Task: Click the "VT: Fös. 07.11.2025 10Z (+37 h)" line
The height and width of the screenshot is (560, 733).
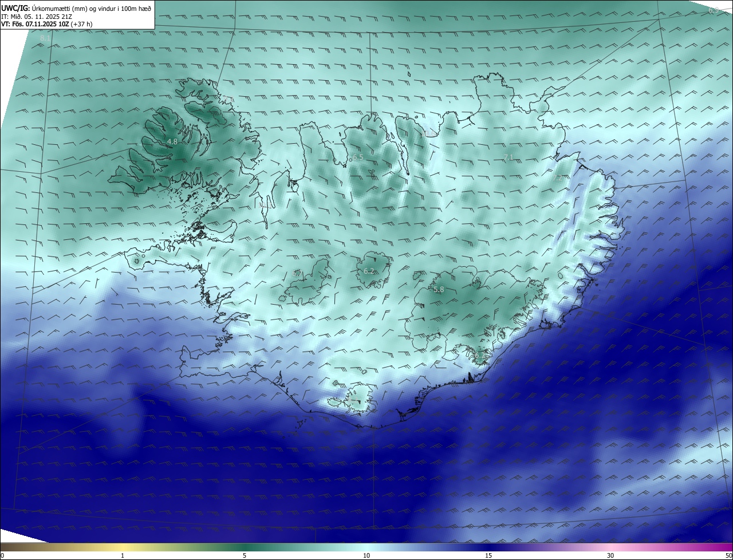Action: [47, 25]
